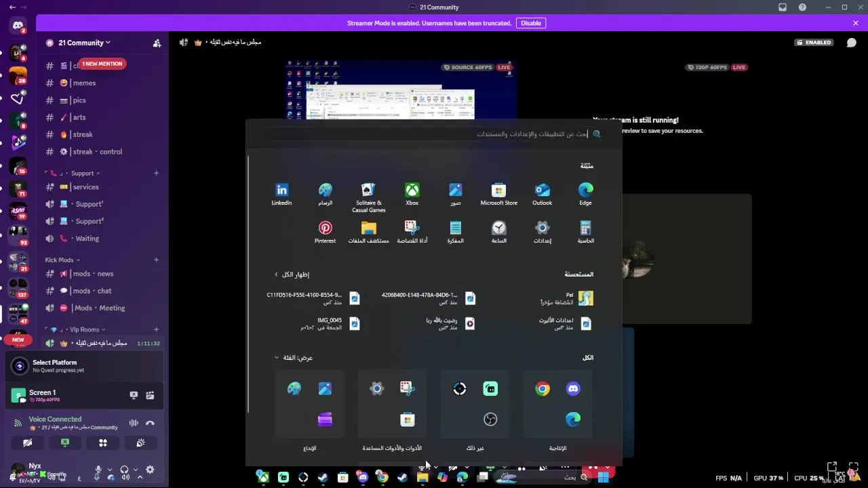Open the memes channel
Image resolution: width=868 pixels, height=488 pixels.
(84, 83)
